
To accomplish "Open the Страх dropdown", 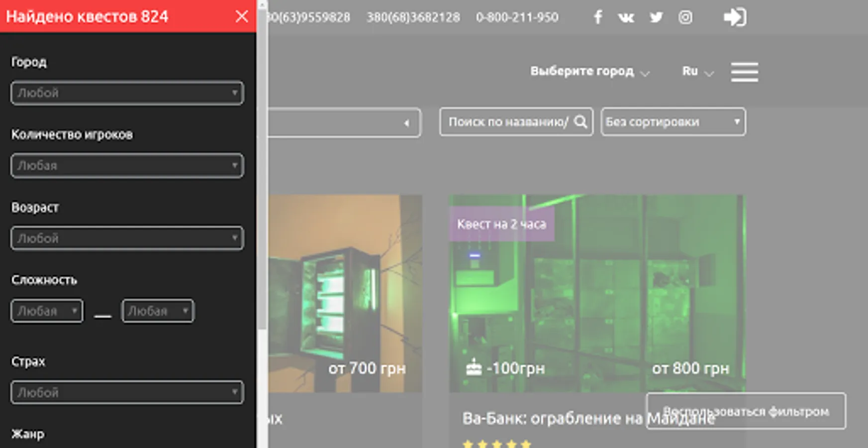I will tap(127, 392).
